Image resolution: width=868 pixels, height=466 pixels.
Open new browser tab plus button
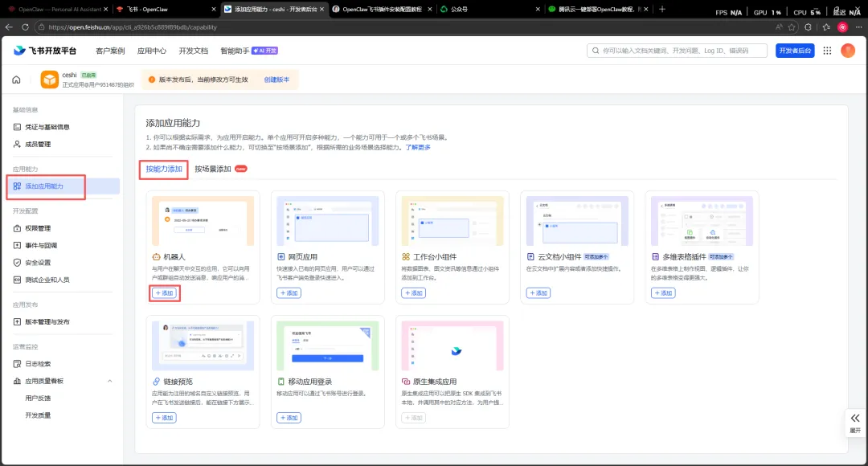pyautogui.click(x=662, y=9)
